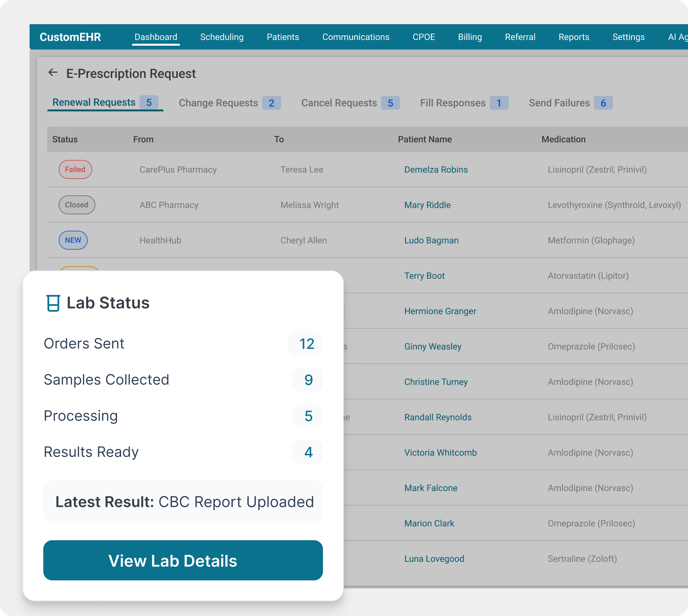
Task: Click the Luna Lovegood patient link
Action: pyautogui.click(x=434, y=559)
